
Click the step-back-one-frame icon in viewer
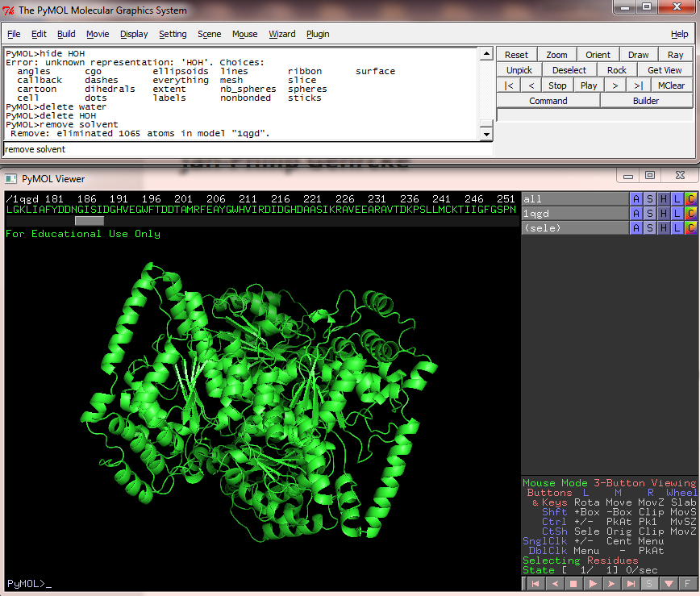pos(555,584)
